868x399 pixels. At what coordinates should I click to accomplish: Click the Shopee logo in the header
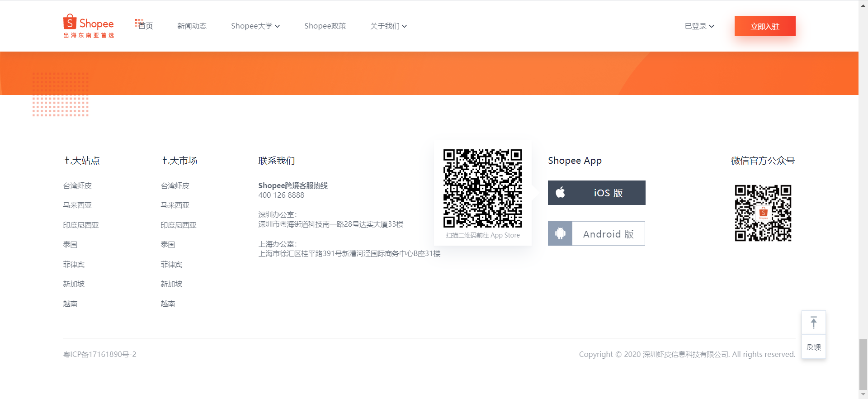point(89,26)
